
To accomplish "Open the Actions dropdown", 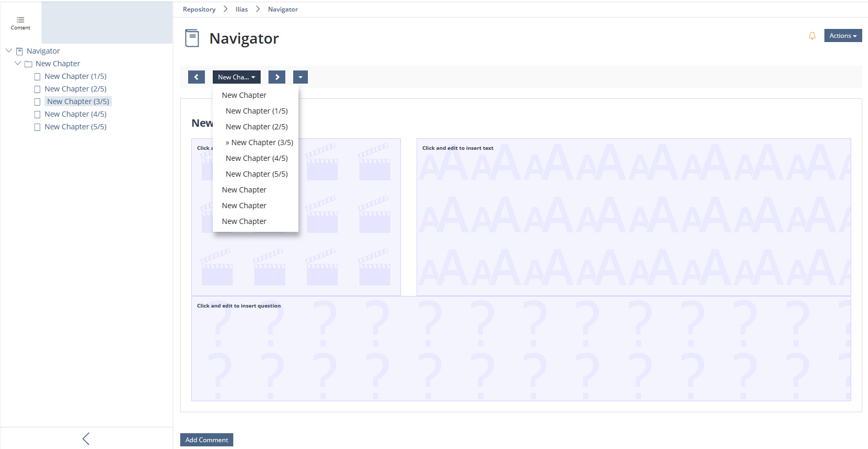I will click(x=842, y=36).
